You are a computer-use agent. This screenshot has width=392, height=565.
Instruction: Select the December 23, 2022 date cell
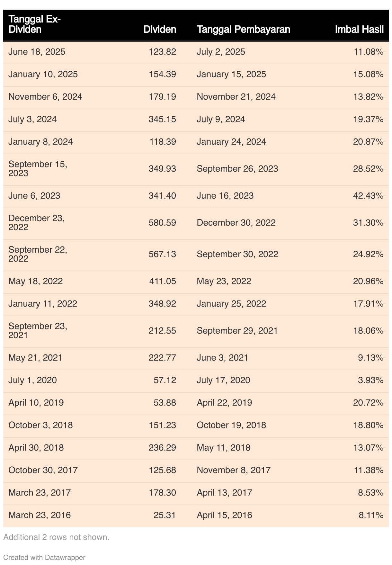click(37, 223)
